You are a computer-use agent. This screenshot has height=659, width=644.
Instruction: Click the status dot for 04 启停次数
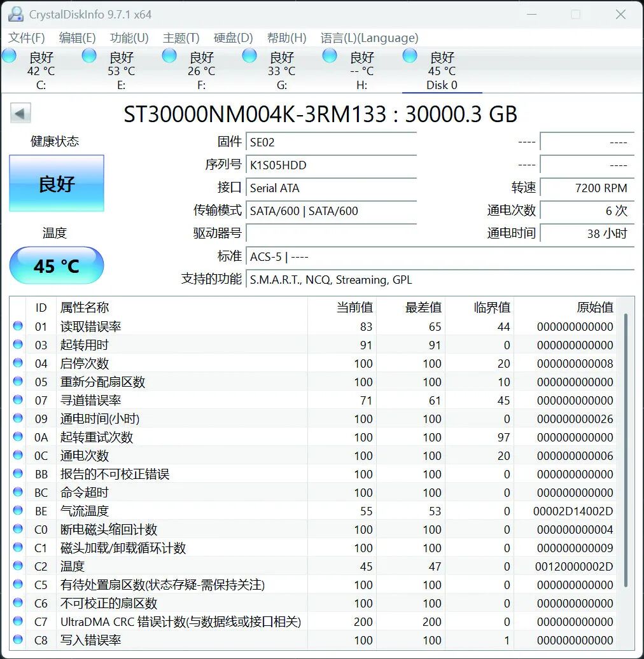pos(18,363)
